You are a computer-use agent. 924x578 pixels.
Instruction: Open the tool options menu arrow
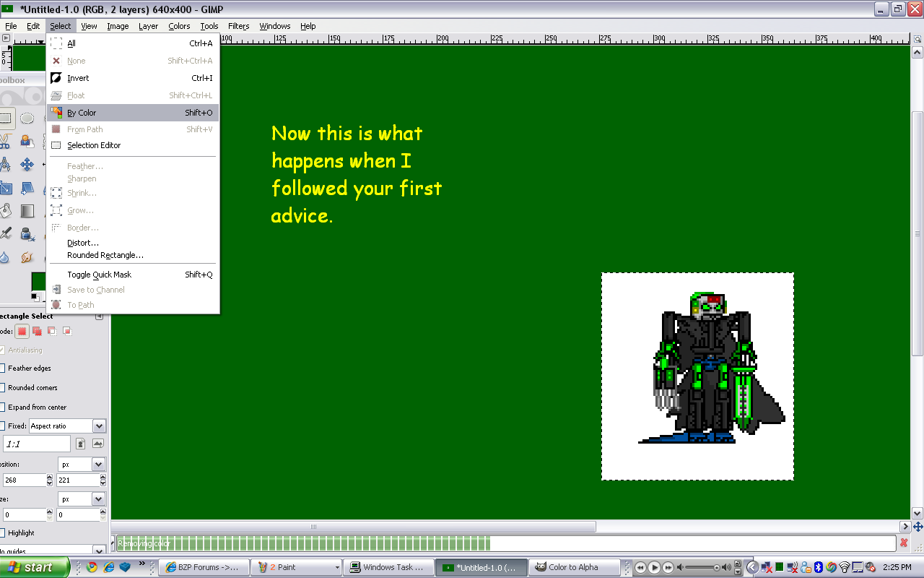99,316
